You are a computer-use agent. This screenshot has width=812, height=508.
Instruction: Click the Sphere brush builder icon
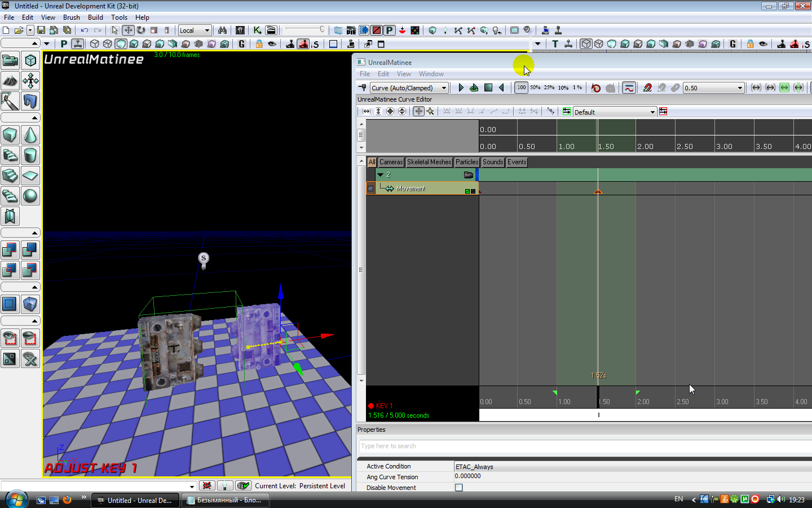(x=30, y=196)
